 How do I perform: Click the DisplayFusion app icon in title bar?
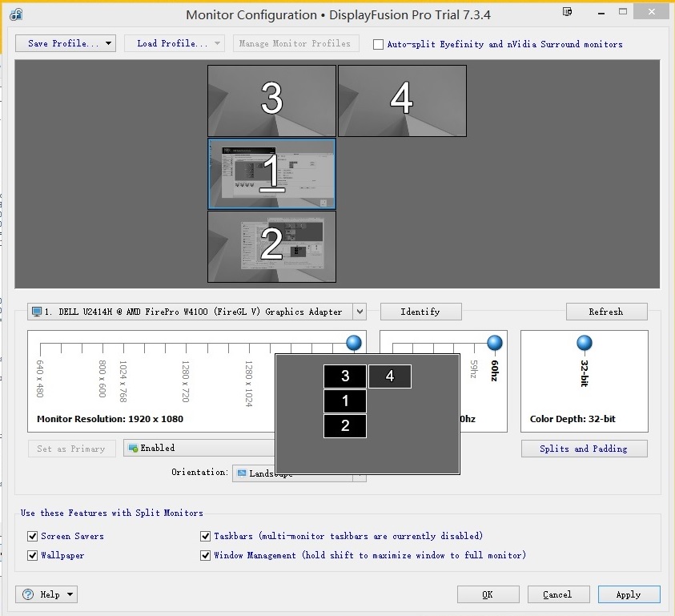point(16,14)
